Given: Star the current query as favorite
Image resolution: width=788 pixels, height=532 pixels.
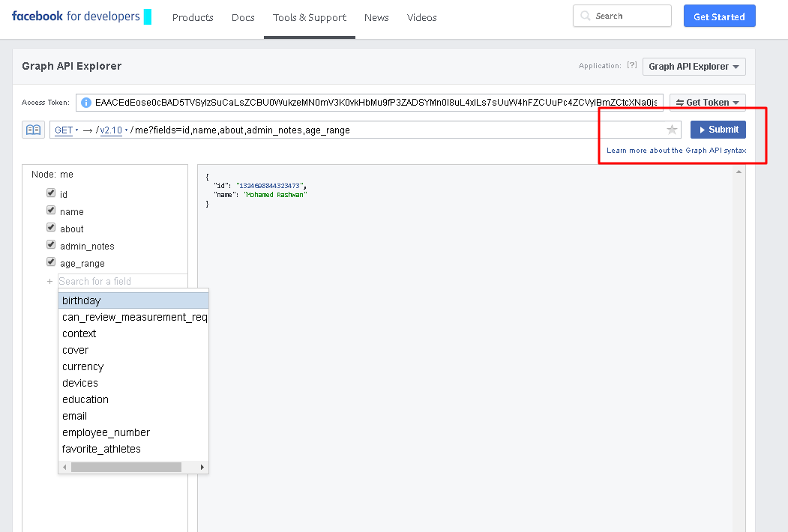Looking at the screenshot, I should point(672,130).
